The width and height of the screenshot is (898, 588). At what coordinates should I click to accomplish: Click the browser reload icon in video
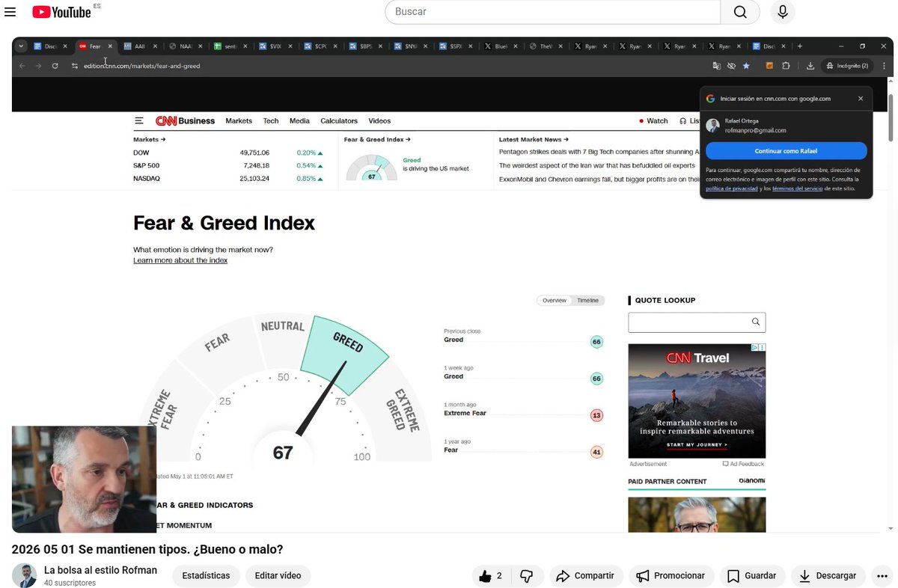coord(55,66)
